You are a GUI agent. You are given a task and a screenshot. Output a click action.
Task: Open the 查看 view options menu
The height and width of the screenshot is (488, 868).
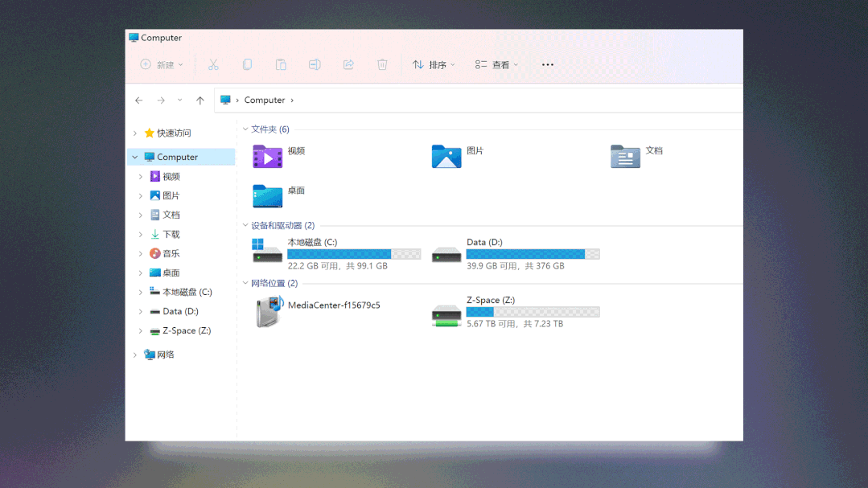[x=496, y=64]
